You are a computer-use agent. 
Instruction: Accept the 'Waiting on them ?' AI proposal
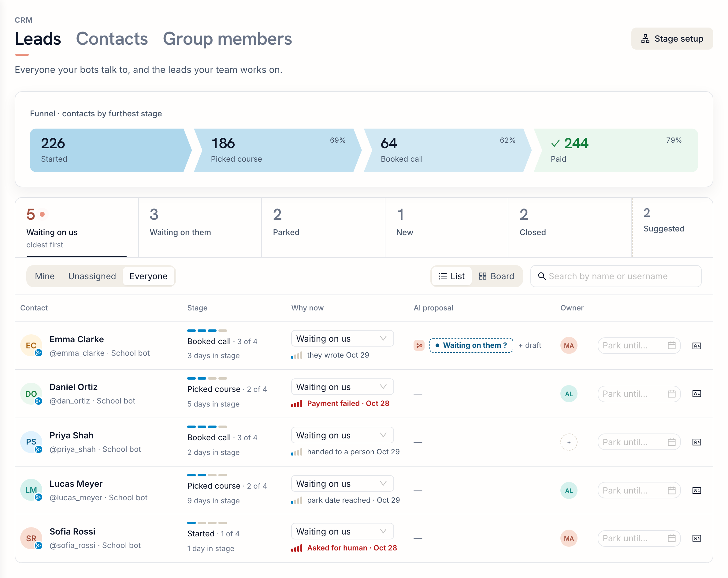[x=471, y=345]
